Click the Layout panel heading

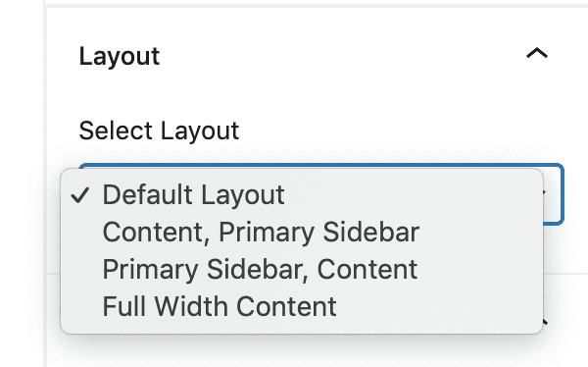tap(120, 56)
